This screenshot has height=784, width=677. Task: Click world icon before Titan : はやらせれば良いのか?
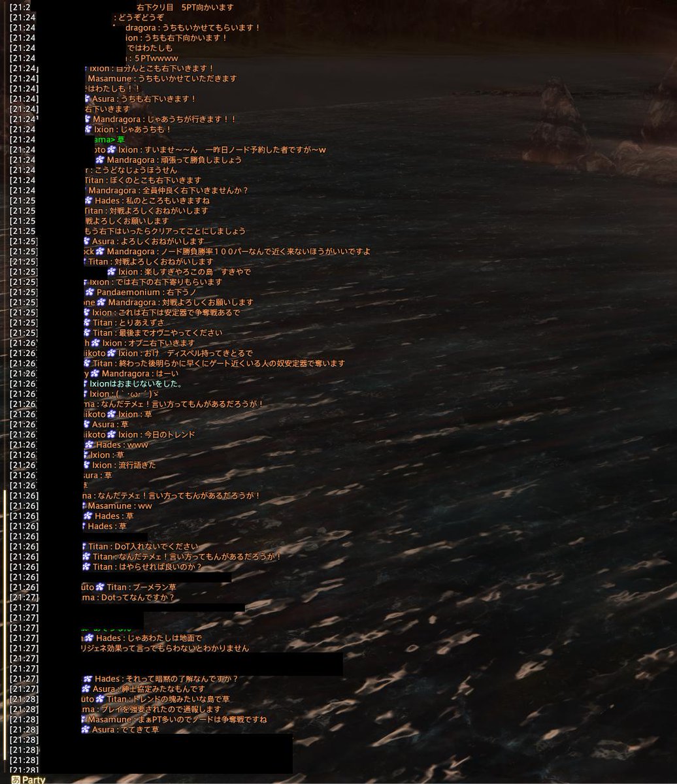(87, 567)
